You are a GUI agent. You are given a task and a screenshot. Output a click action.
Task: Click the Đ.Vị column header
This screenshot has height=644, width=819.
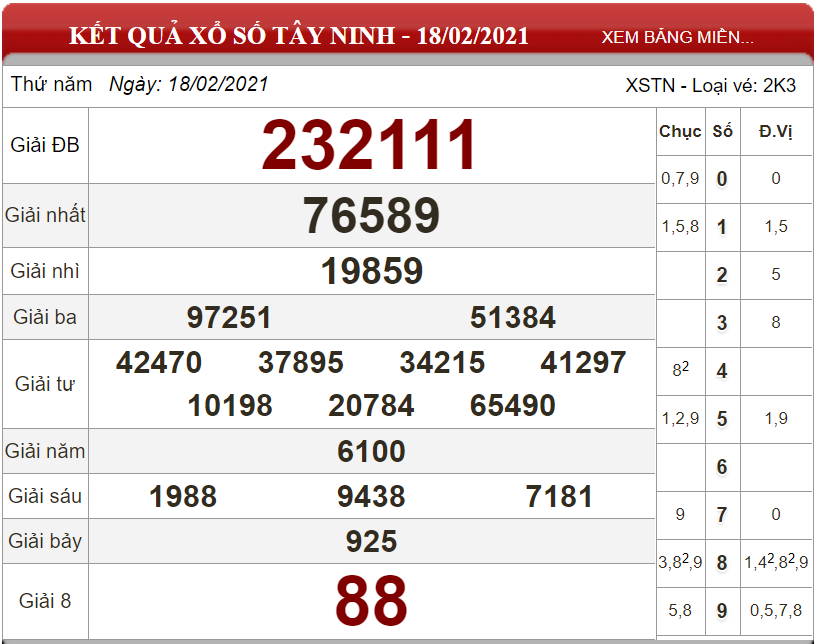[x=776, y=131]
